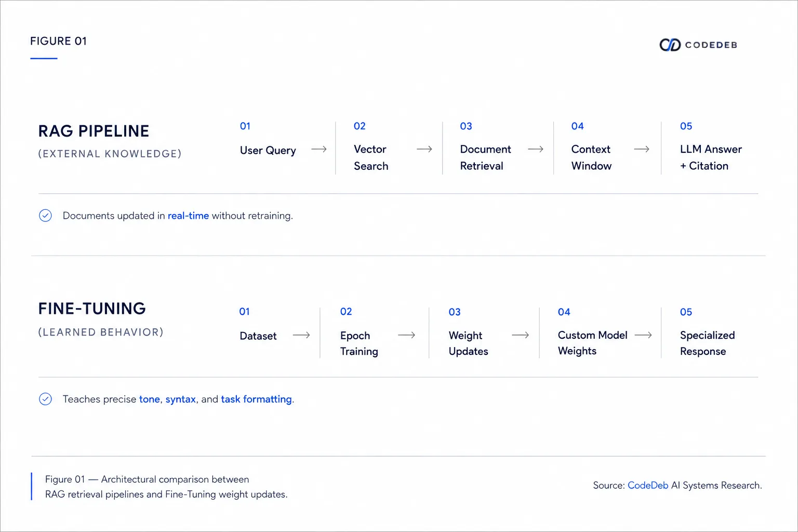The width and height of the screenshot is (798, 532).
Task: Select the "(LEARNED BEHAVIOR)" subtitle
Action: coord(101,332)
